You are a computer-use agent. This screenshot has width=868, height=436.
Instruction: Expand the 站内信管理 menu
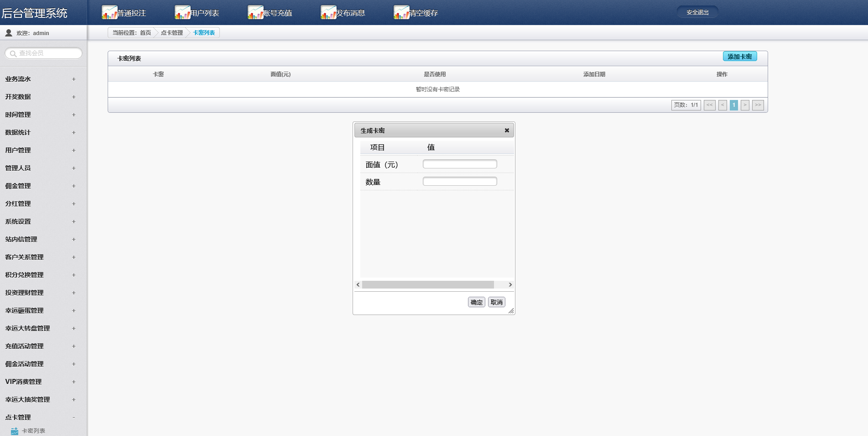(x=73, y=239)
